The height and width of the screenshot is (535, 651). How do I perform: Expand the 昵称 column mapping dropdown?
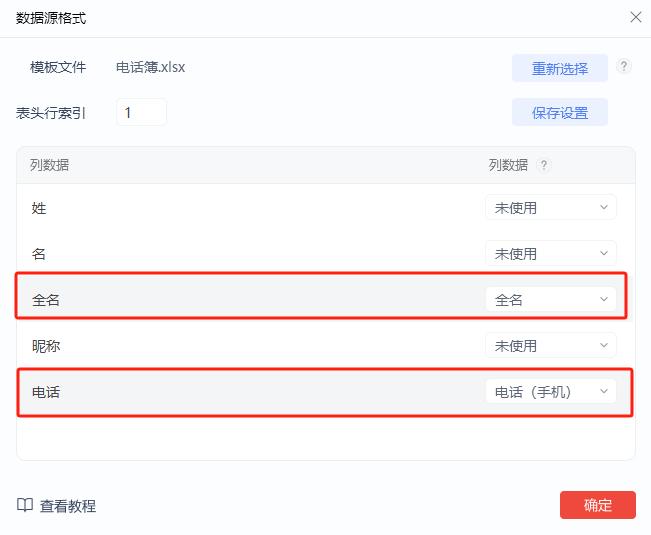[550, 346]
